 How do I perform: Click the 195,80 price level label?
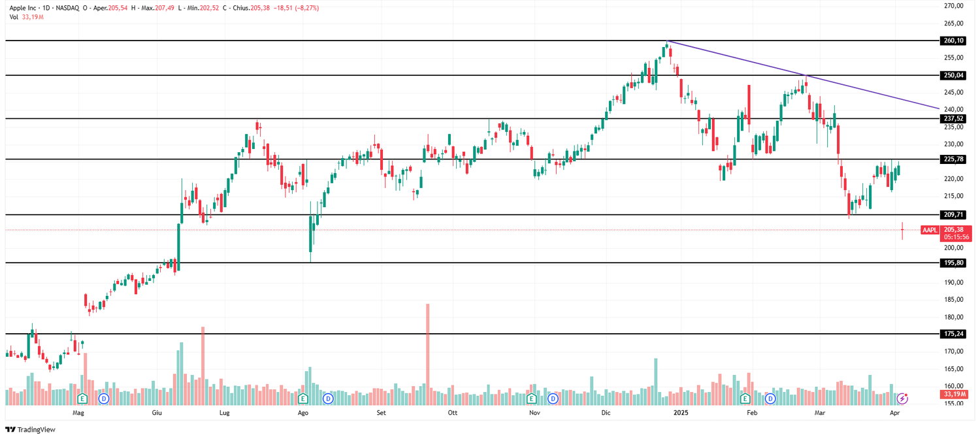[954, 263]
